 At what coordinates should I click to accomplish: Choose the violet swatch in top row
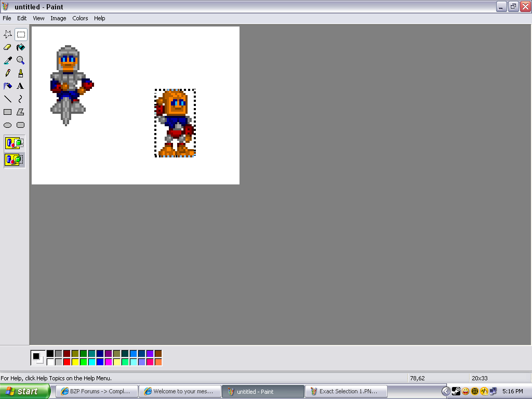[150, 354]
